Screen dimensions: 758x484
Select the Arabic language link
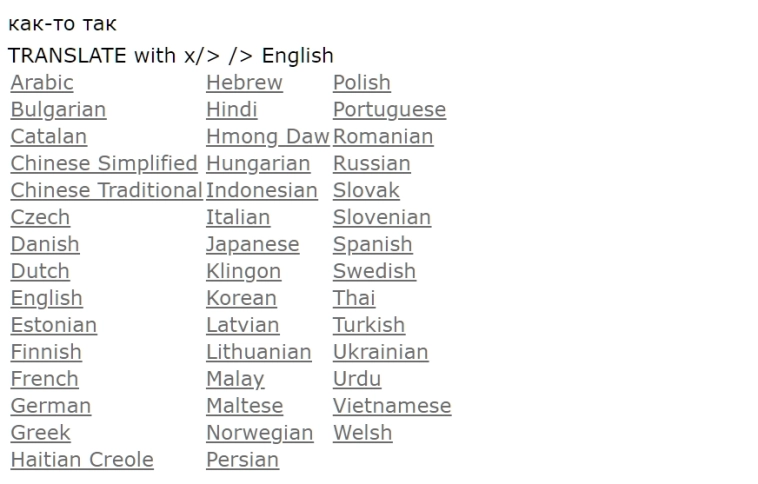(42, 83)
